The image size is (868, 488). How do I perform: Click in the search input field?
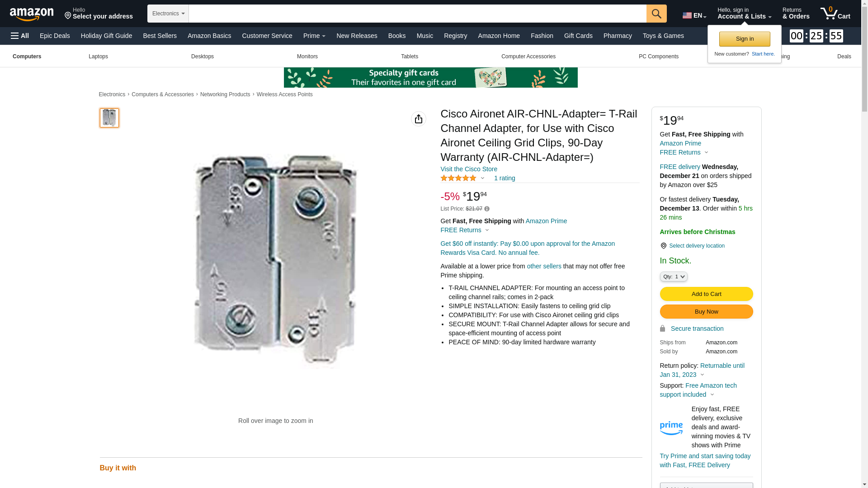(417, 14)
